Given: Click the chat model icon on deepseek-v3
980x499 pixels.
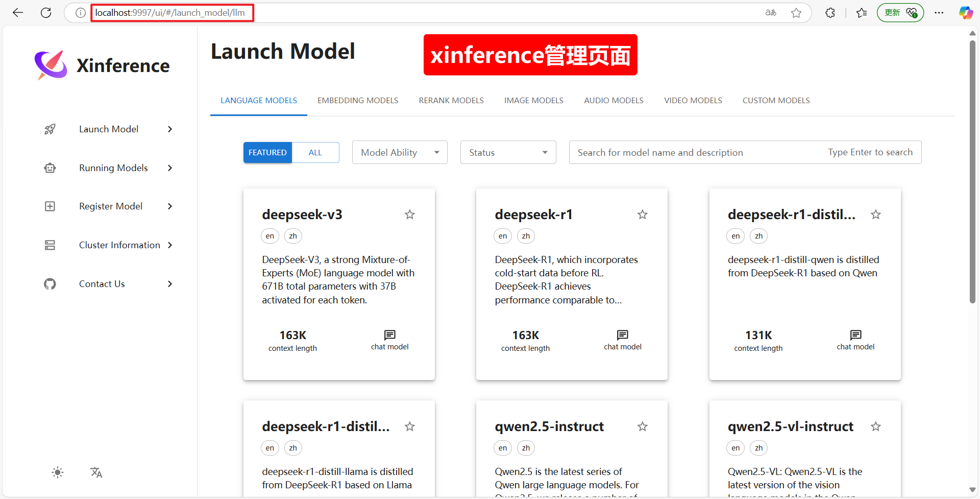Looking at the screenshot, I should (390, 335).
